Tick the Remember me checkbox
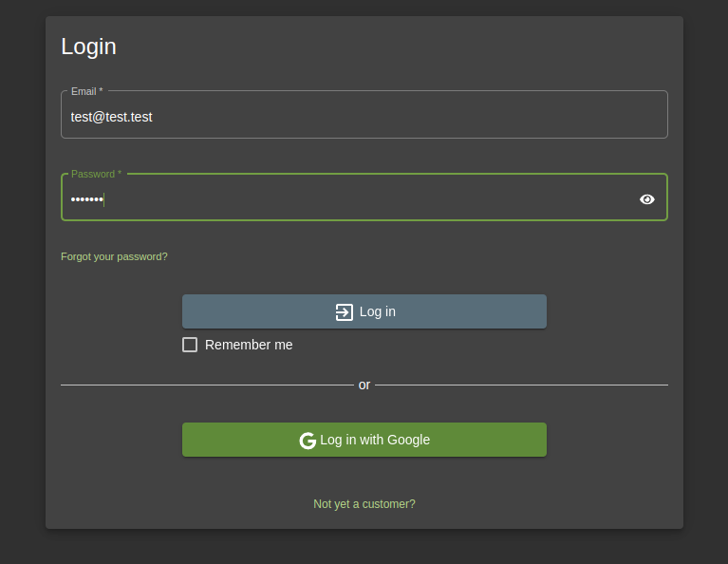728x564 pixels. click(190, 345)
